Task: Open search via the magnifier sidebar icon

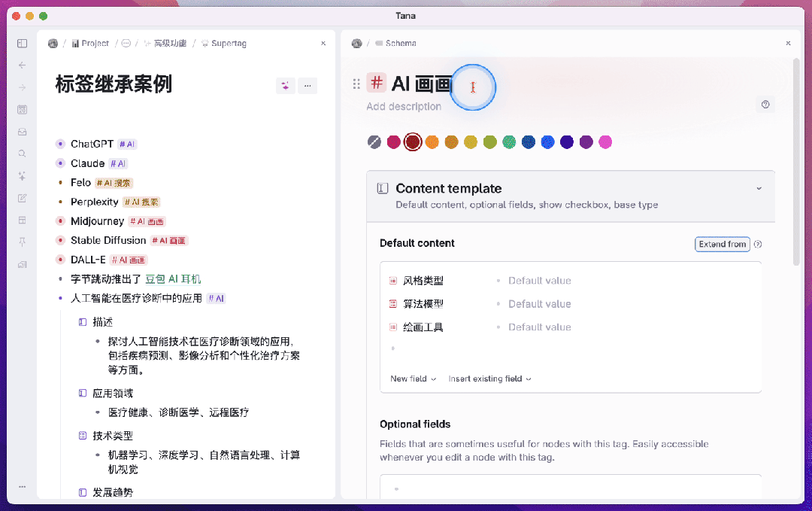Action: click(22, 154)
